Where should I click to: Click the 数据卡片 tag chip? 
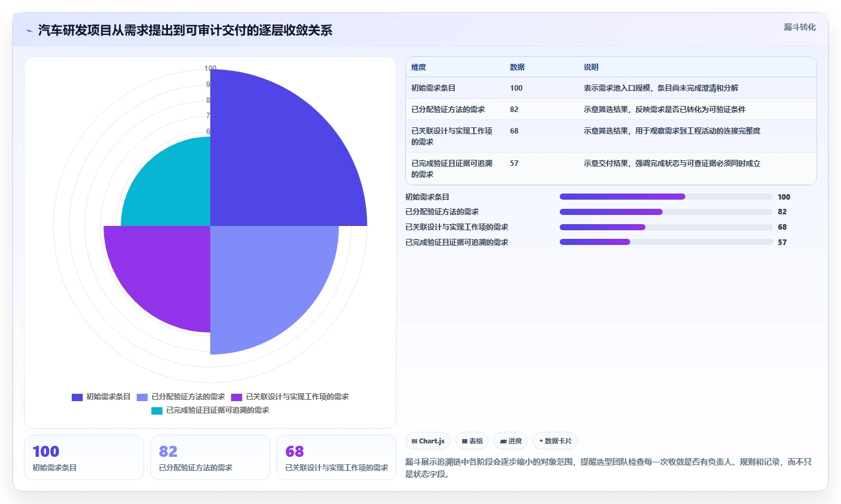pos(555,441)
